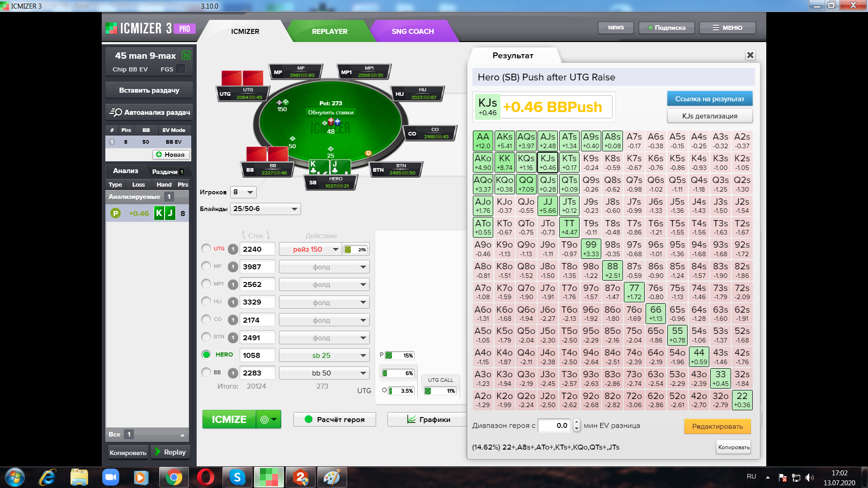Screen dimensions: 868x488
Task: Click the ICMIZER 3 logo icon
Action: pyautogui.click(x=111, y=28)
